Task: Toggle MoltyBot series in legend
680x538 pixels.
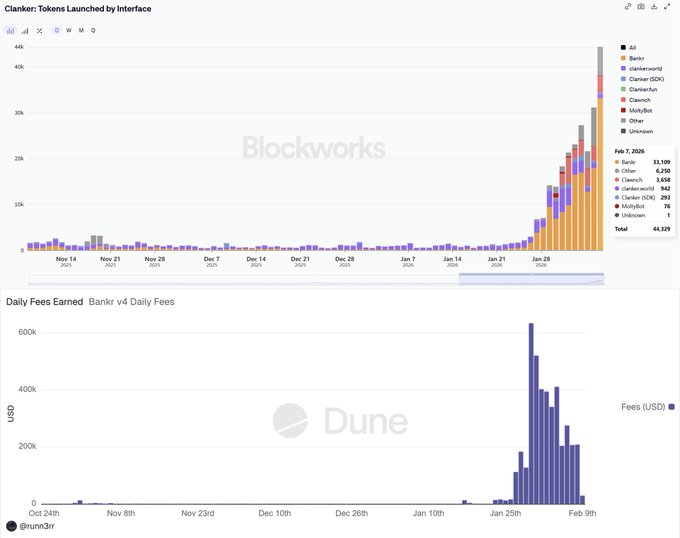Action: (637, 111)
